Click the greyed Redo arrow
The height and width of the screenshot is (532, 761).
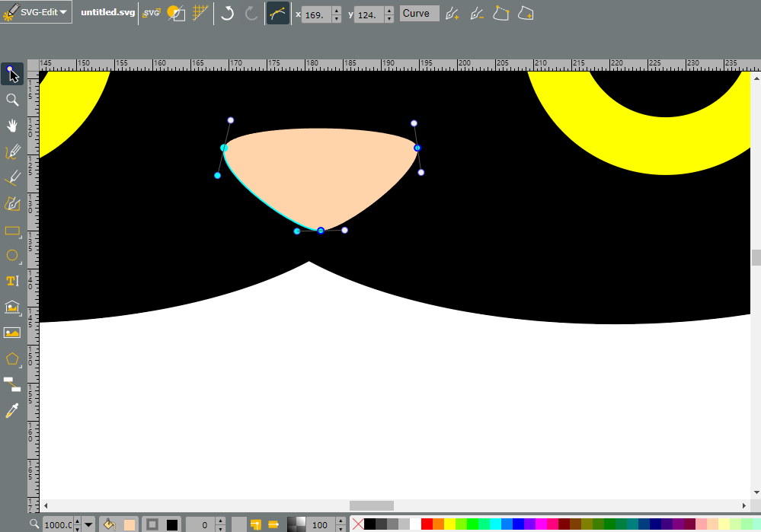click(251, 13)
